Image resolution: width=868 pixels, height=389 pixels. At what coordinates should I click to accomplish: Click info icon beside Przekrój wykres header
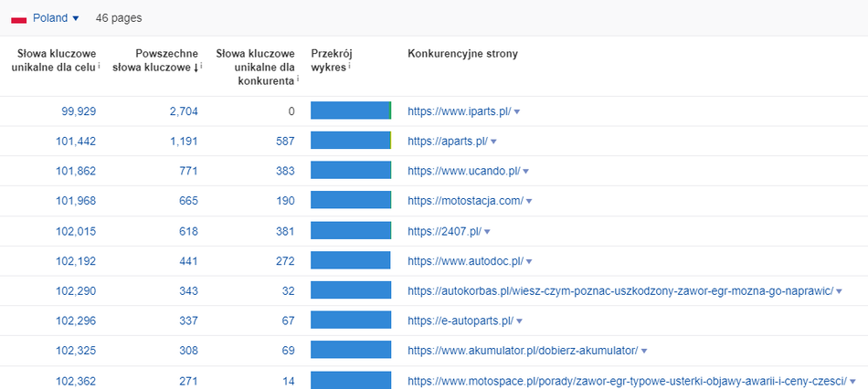[x=350, y=67]
